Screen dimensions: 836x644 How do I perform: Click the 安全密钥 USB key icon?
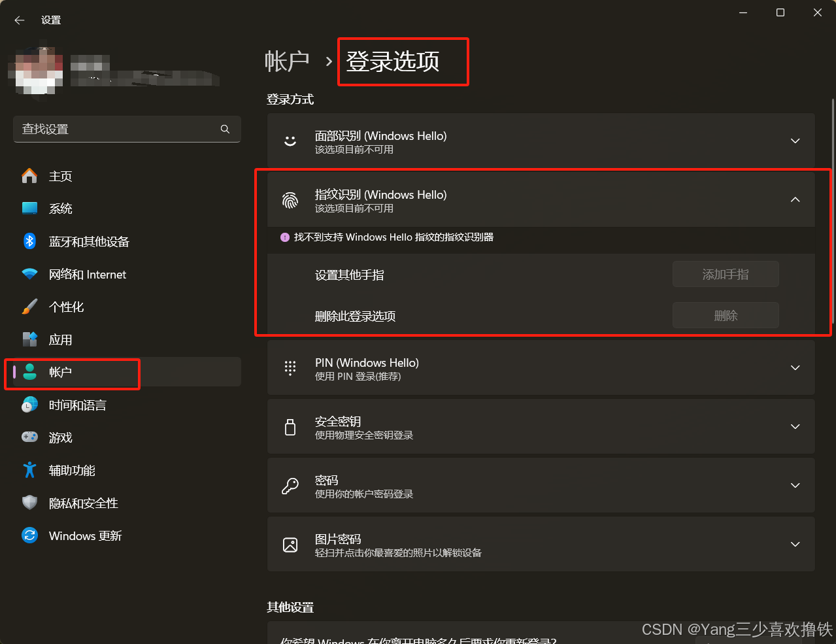tap(290, 427)
